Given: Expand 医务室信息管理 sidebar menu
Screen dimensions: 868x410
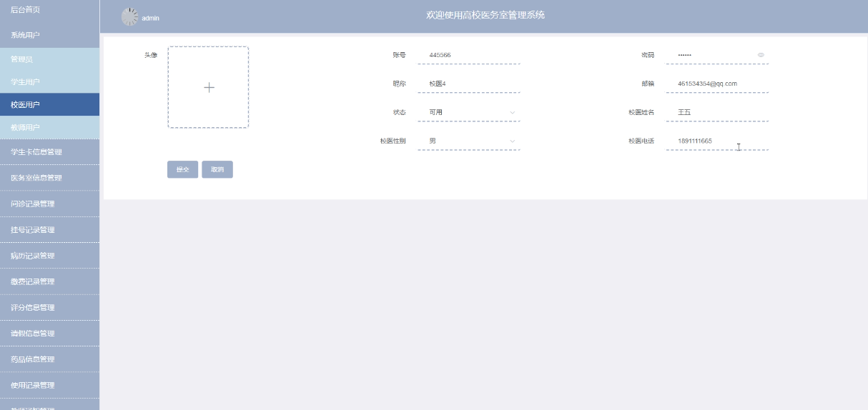Looking at the screenshot, I should coord(50,178).
